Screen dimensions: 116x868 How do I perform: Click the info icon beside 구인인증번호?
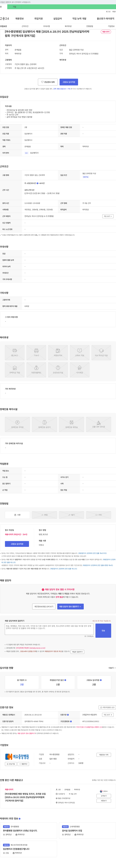pos(71,721)
